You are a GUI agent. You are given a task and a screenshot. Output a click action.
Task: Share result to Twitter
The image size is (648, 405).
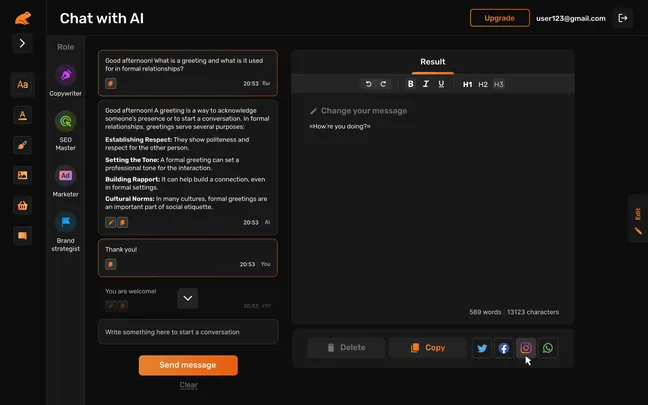point(482,348)
